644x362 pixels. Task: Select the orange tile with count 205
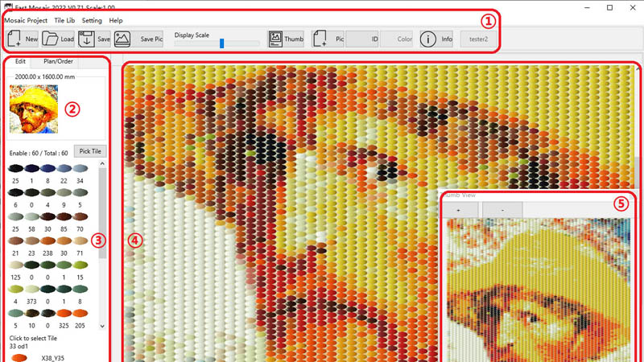click(80, 314)
